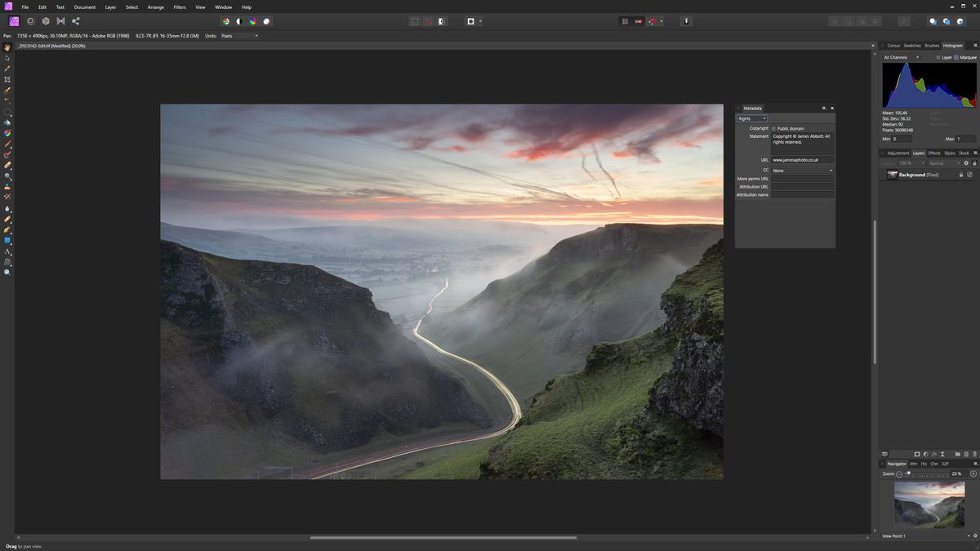Open the Units Pixels dropdown
This screenshot has height=551, width=980.
point(239,36)
